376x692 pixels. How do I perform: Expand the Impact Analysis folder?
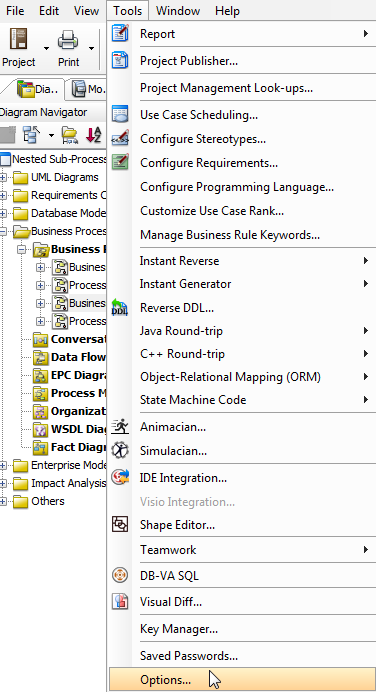pos(3,484)
